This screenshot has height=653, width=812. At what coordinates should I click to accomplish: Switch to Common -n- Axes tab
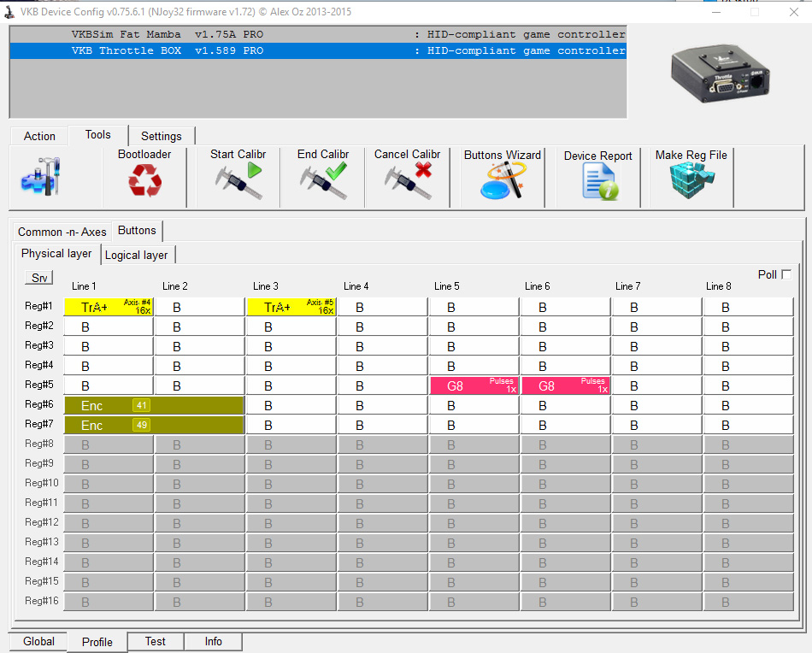click(62, 232)
